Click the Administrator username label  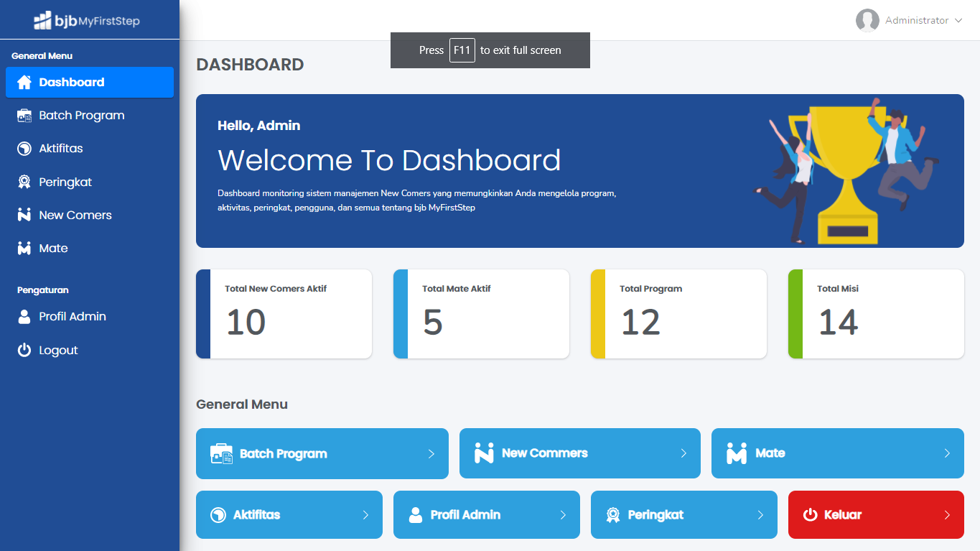point(917,21)
